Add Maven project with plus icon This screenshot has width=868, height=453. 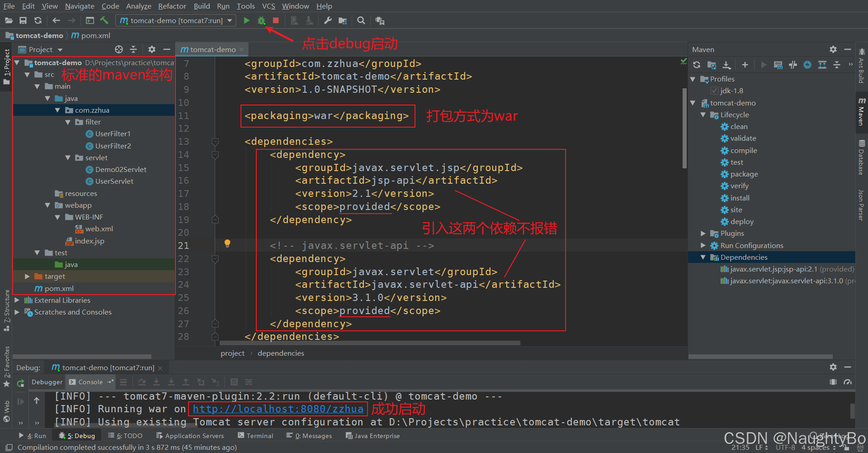(745, 65)
